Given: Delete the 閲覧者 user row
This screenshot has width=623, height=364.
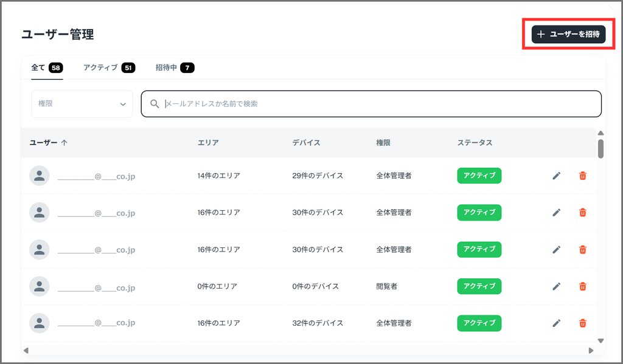Looking at the screenshot, I should pos(582,286).
